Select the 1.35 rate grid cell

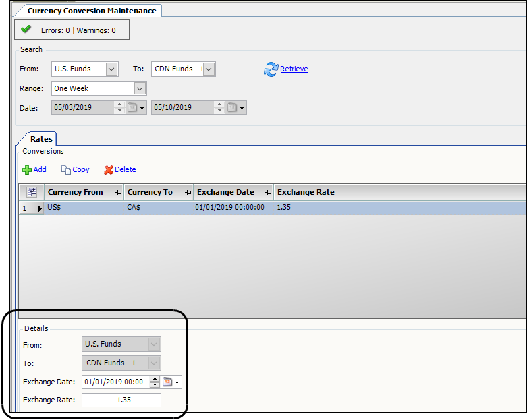click(x=400, y=208)
